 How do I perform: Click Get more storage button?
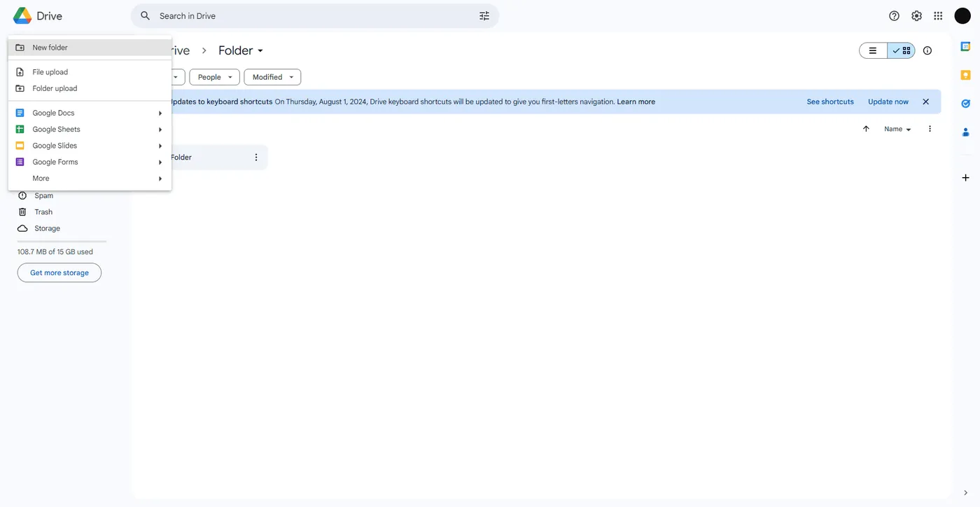click(x=59, y=272)
